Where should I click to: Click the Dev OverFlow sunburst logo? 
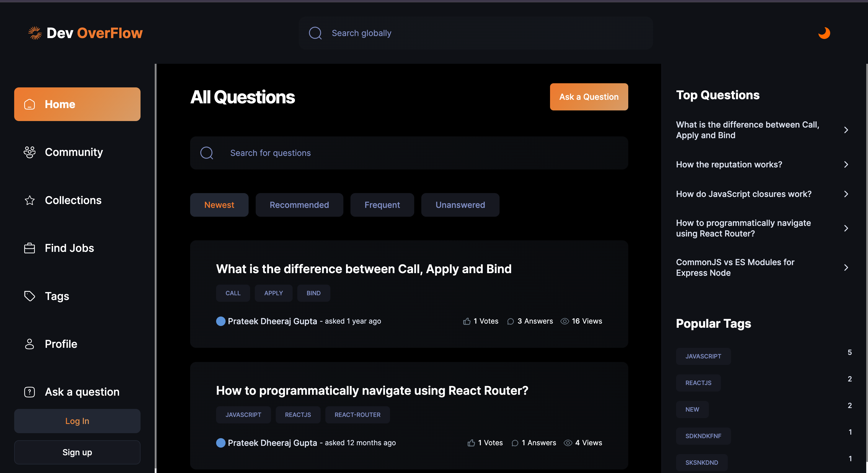(x=35, y=33)
